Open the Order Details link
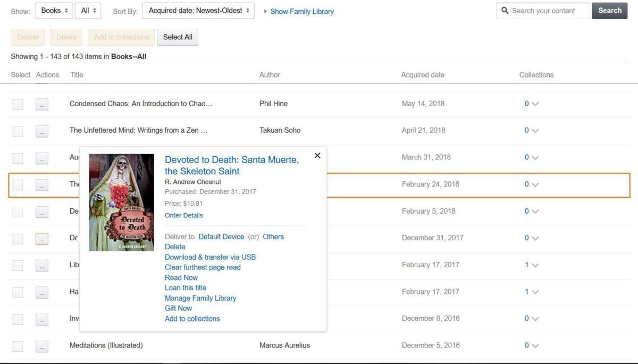638x364 pixels. point(184,215)
